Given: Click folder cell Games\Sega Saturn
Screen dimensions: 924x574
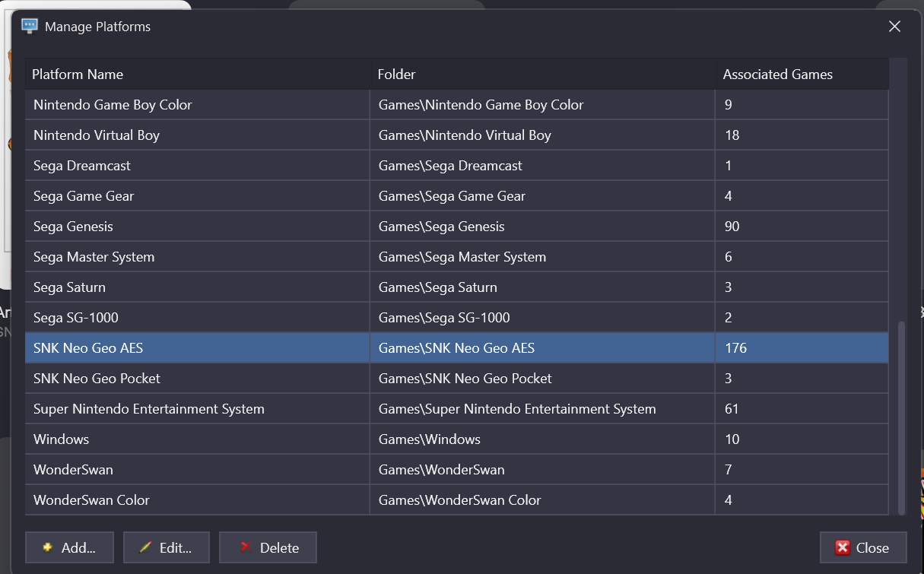Looking at the screenshot, I should [x=543, y=287].
